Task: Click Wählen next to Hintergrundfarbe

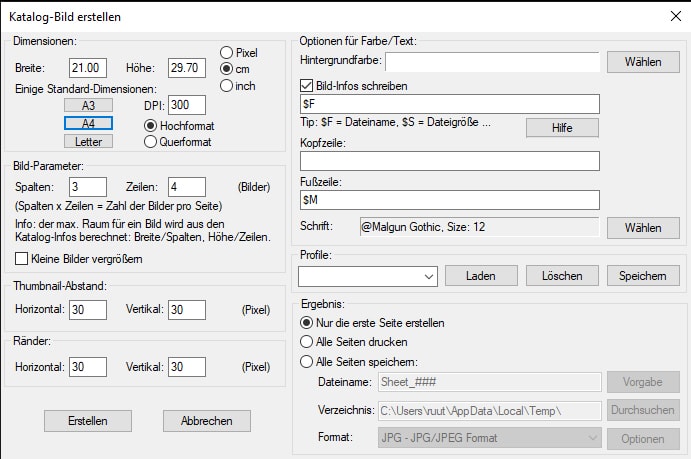Action: tap(642, 62)
